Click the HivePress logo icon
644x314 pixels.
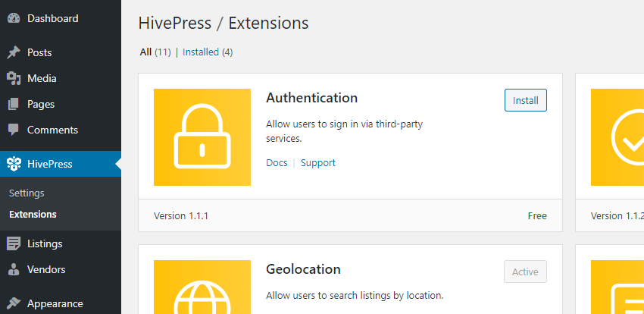(14, 164)
